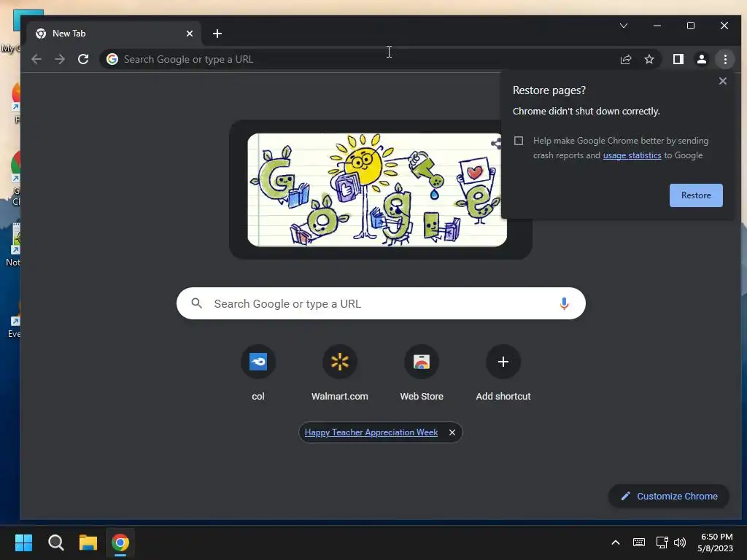Open the profile avatar icon
The image size is (747, 560).
pos(701,59)
